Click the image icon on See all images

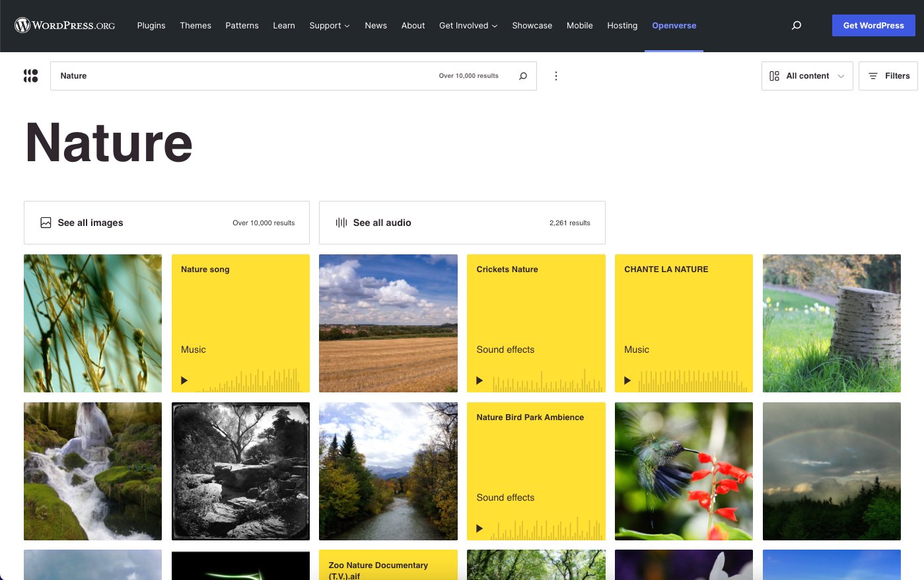click(x=46, y=223)
